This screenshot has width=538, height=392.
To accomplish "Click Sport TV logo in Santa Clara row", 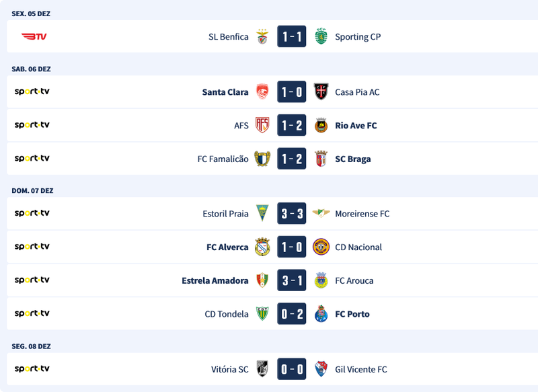I will 32,91.
